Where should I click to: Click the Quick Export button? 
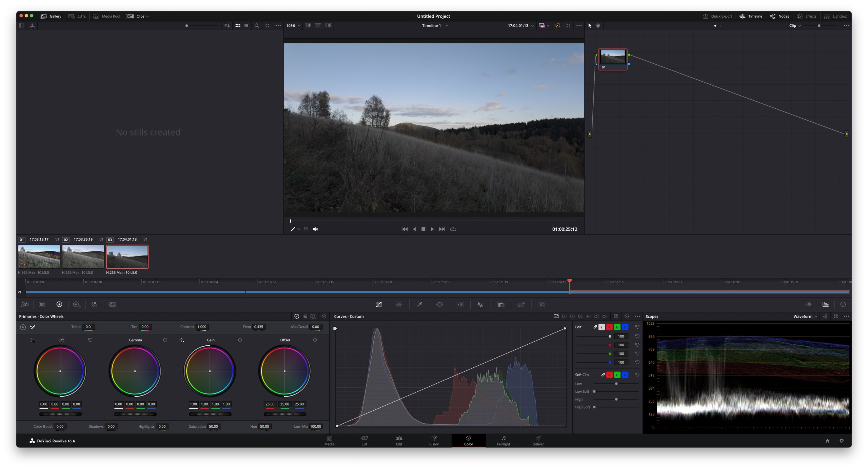(717, 16)
